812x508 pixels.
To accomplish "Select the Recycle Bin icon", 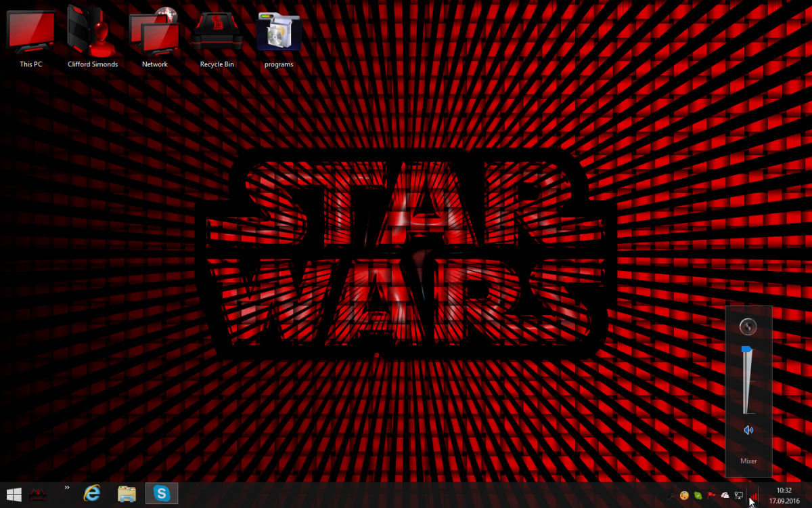I will point(217,34).
